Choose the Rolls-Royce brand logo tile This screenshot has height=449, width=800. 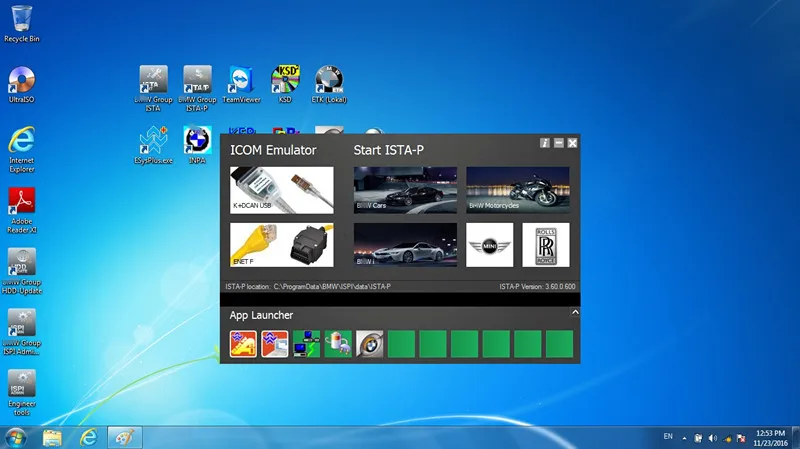546,245
